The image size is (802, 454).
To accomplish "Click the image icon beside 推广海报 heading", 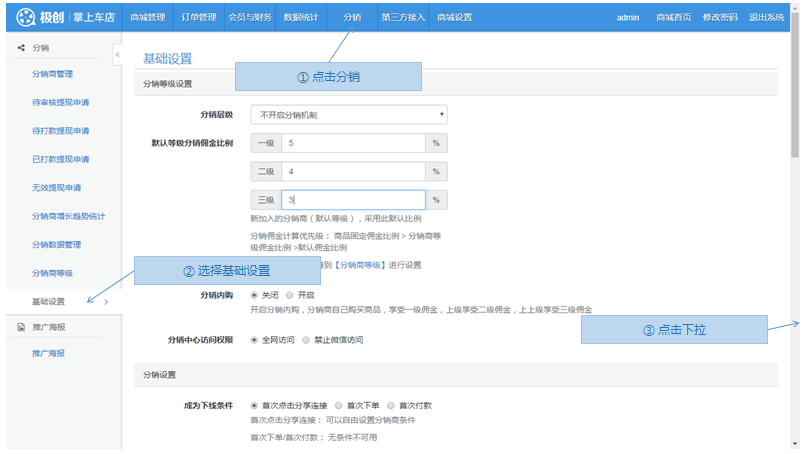I will [21, 327].
